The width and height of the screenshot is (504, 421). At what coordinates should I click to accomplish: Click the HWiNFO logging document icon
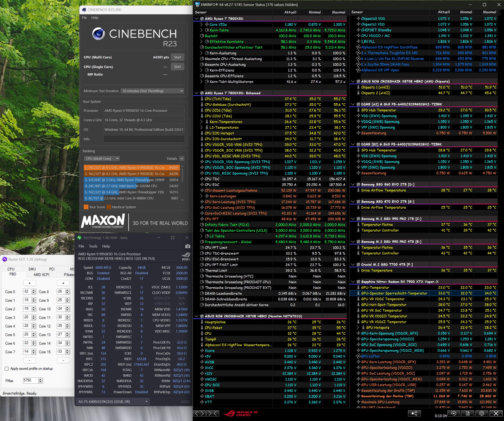coord(467,413)
